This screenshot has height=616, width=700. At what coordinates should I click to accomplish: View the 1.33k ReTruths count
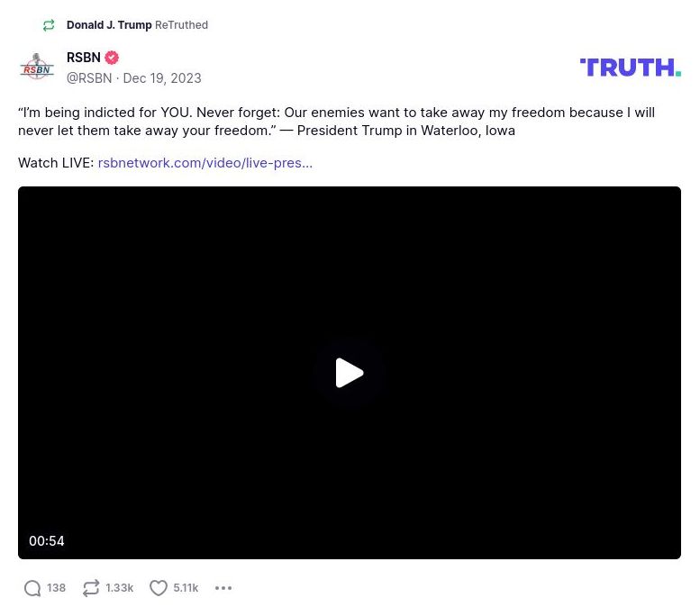pos(119,588)
